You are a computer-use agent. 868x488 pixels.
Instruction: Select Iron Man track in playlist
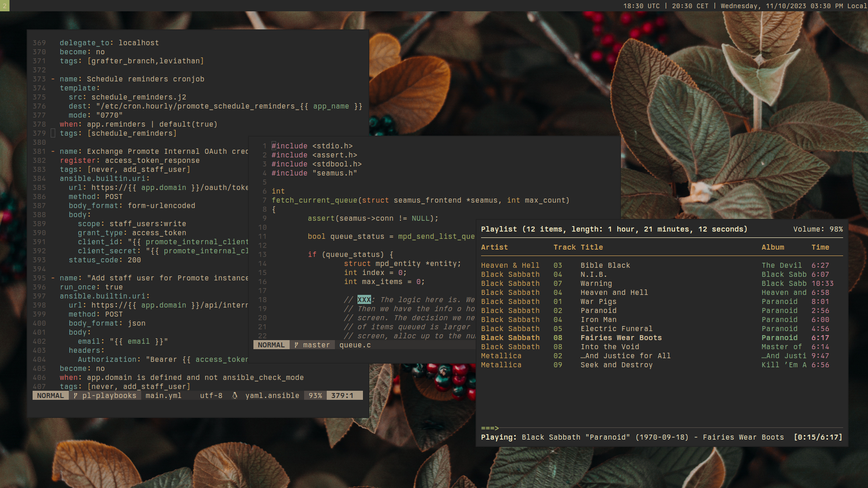(x=662, y=320)
